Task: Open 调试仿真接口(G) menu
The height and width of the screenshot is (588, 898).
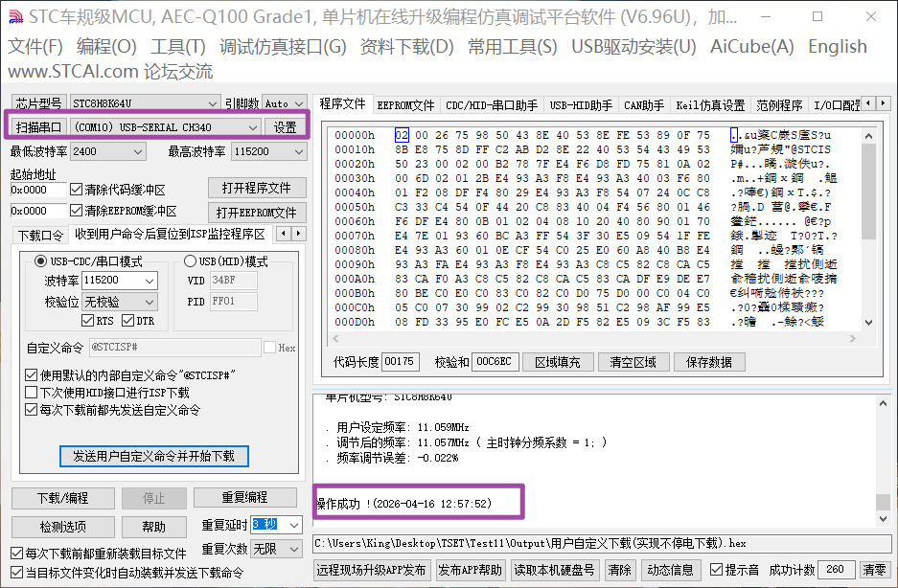Action: (283, 46)
